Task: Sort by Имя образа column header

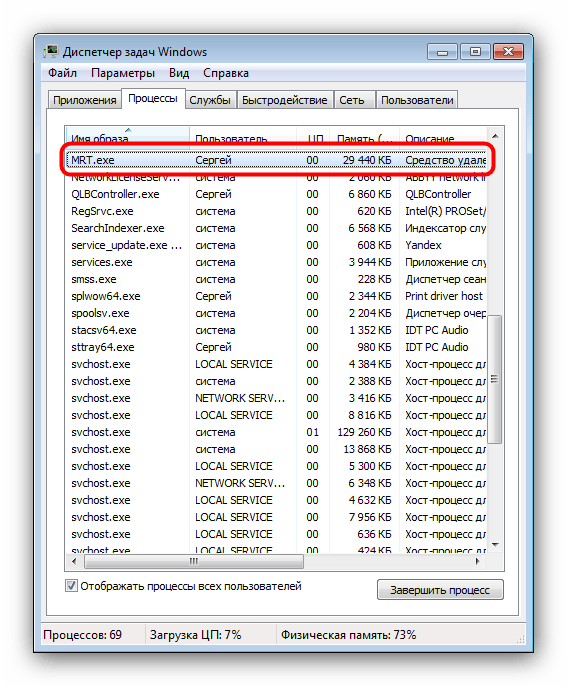Action: click(127, 137)
